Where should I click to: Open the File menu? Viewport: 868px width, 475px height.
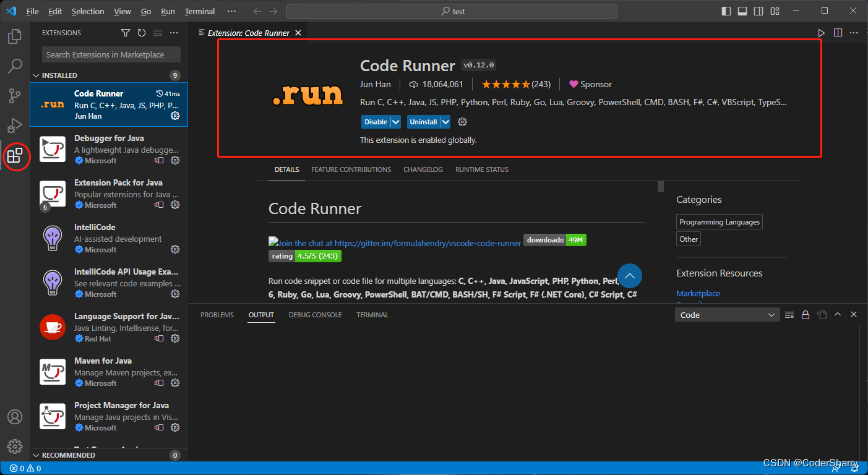tap(33, 11)
